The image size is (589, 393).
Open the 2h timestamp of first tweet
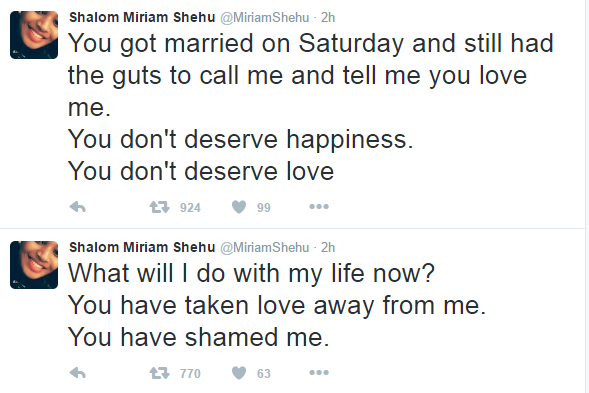pos(328,18)
